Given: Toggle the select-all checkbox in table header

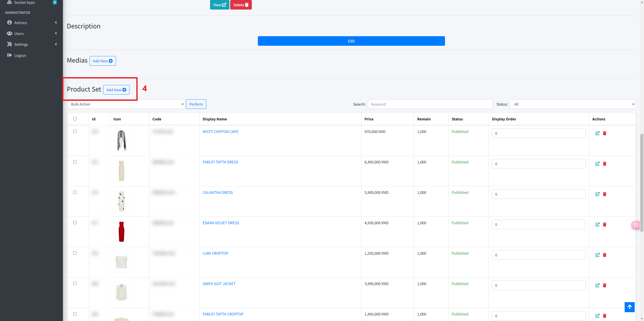Looking at the screenshot, I should [75, 119].
